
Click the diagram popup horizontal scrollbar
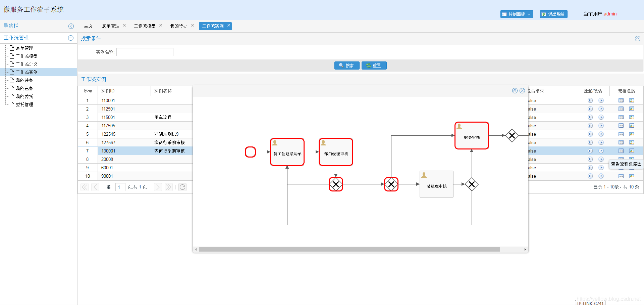click(349, 250)
